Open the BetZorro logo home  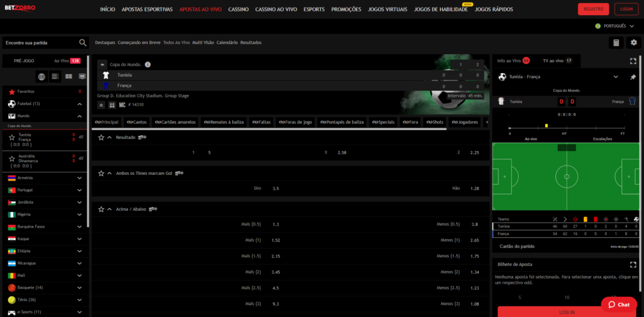tap(19, 8)
